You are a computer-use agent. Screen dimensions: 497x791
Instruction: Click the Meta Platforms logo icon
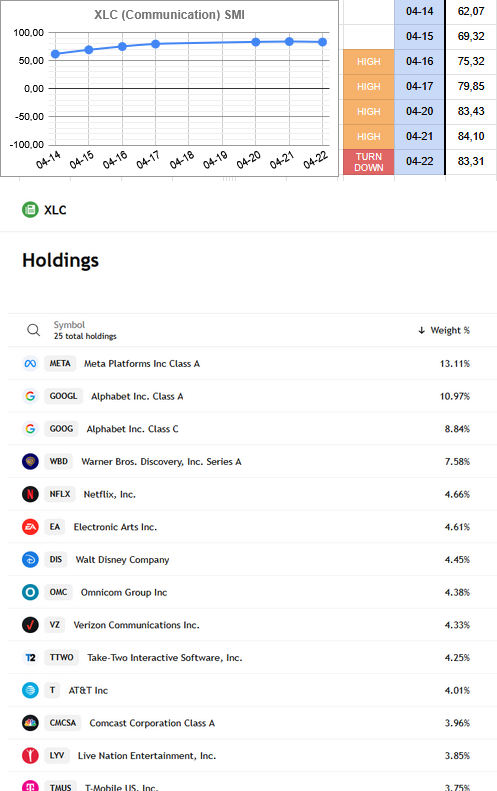[30, 364]
